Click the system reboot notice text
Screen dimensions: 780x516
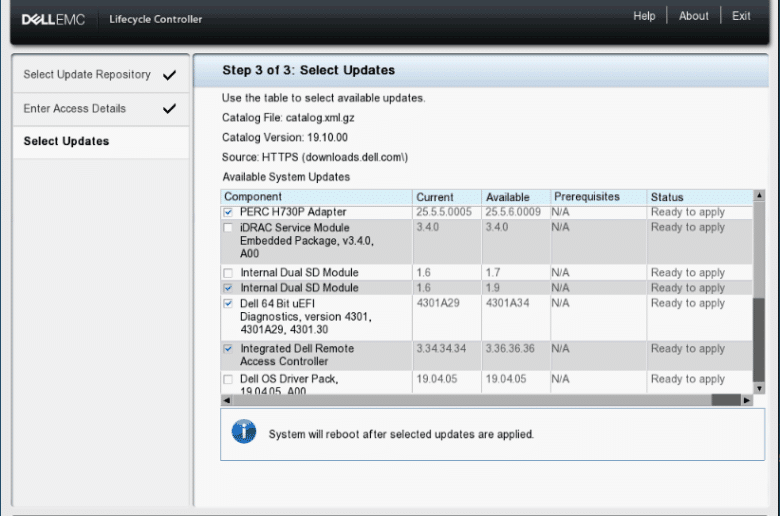click(401, 434)
